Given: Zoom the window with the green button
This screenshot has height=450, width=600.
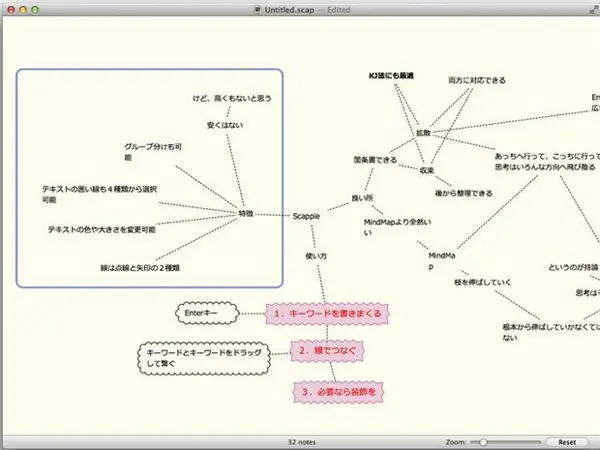Looking at the screenshot, I should 35,10.
